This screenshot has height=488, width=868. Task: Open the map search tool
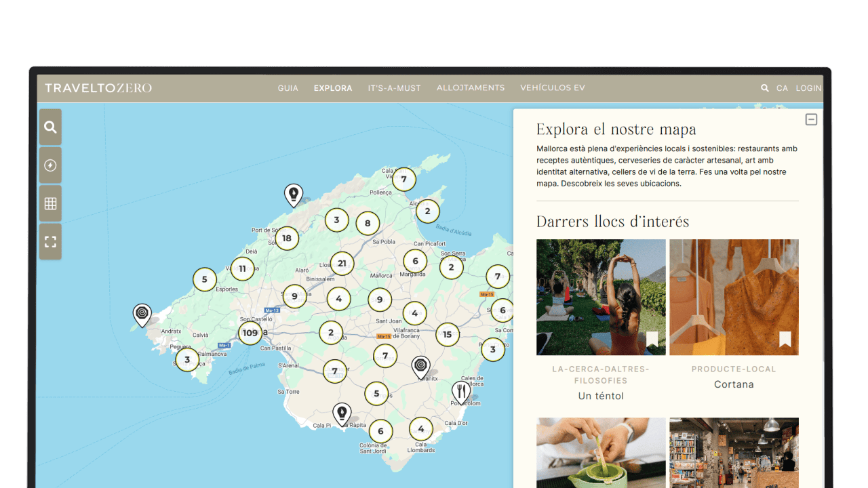pyautogui.click(x=50, y=127)
